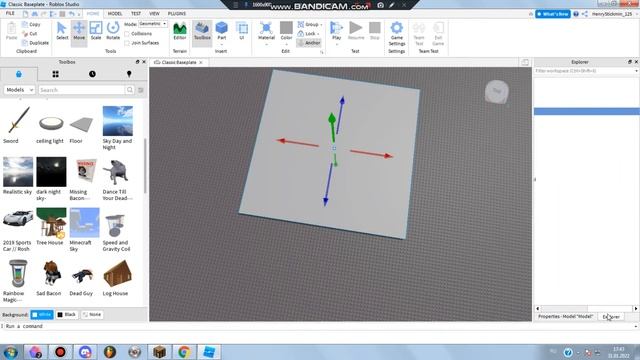
Task: Open the Explorer filter dropdown arrow
Action: point(636,71)
